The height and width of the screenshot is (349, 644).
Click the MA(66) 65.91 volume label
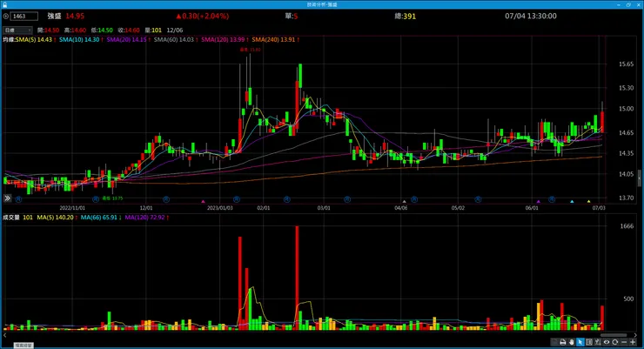coord(101,218)
